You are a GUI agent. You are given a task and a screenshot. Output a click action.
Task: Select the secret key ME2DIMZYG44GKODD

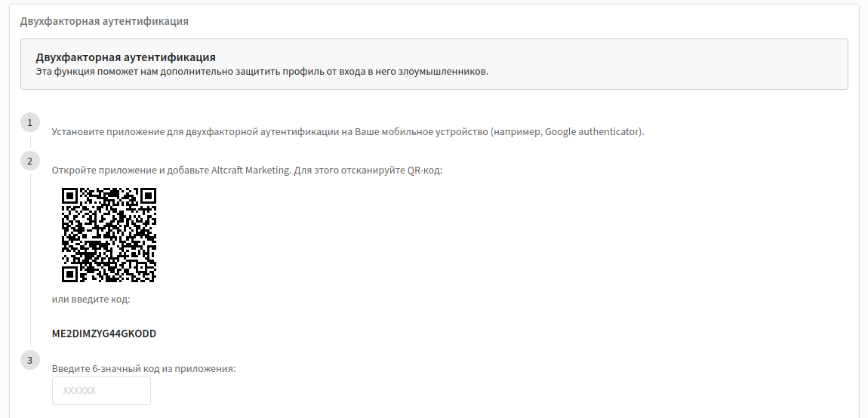pos(104,333)
